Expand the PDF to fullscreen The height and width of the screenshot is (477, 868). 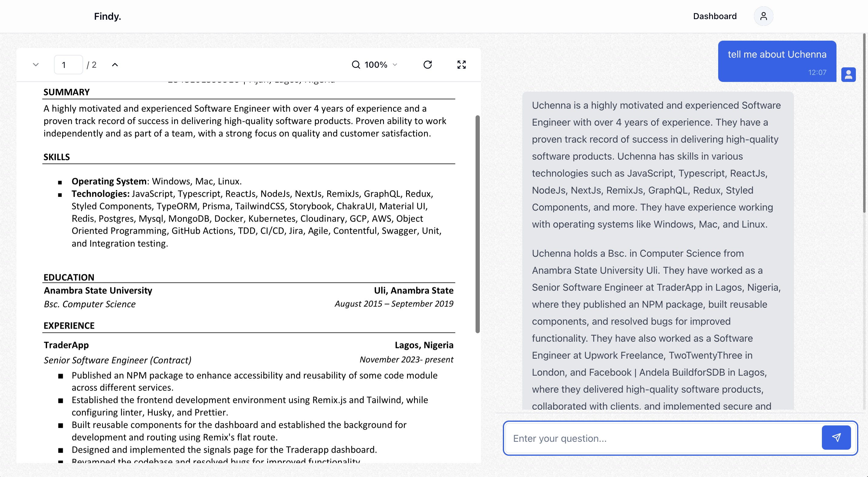pyautogui.click(x=461, y=64)
